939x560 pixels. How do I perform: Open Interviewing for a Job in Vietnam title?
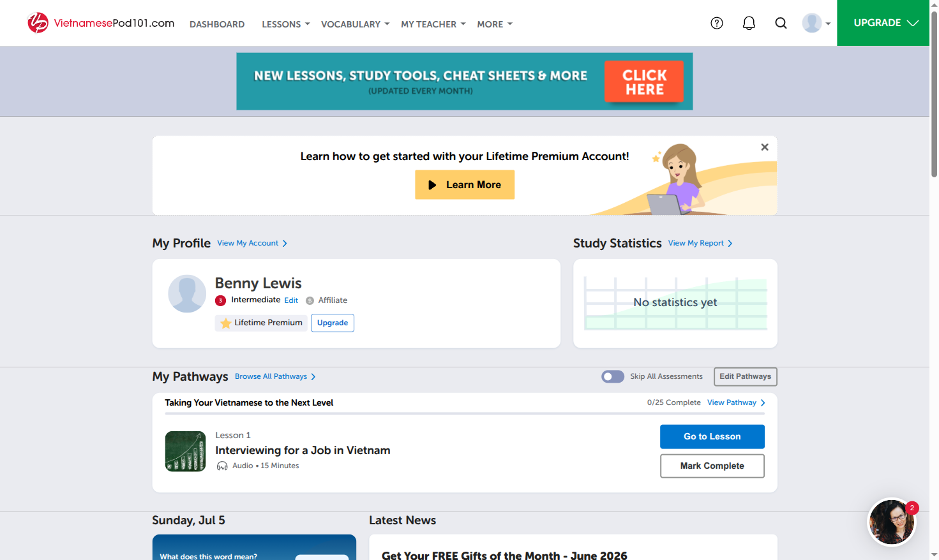click(303, 450)
